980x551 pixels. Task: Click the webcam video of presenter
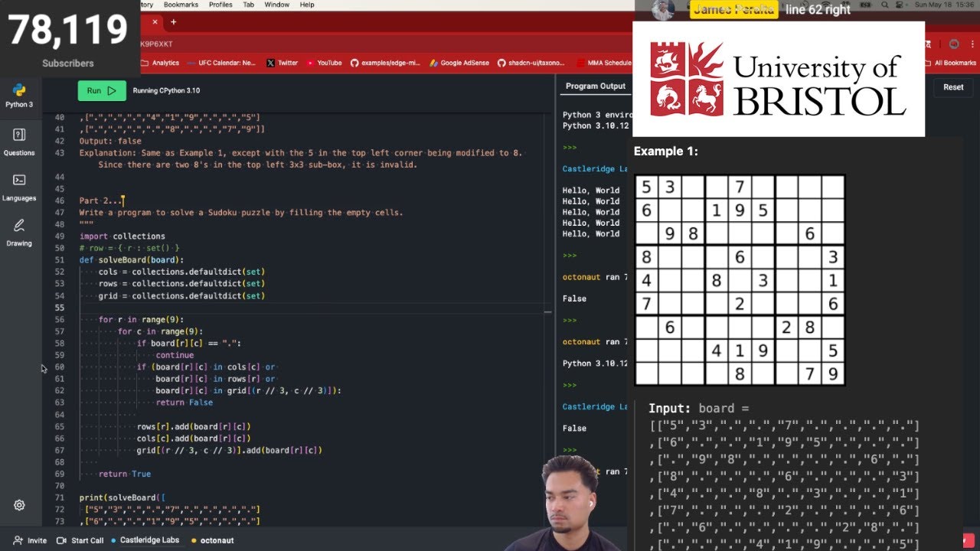click(x=569, y=502)
